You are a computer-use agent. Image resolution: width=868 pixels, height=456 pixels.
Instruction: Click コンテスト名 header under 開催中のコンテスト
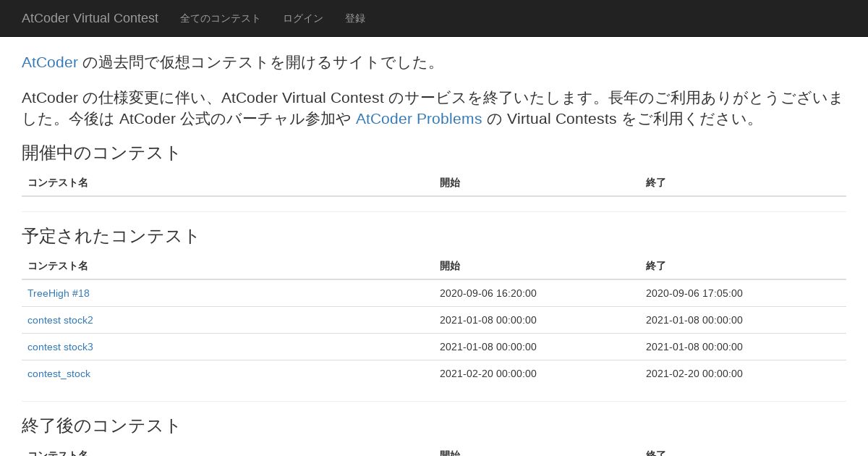(x=58, y=182)
